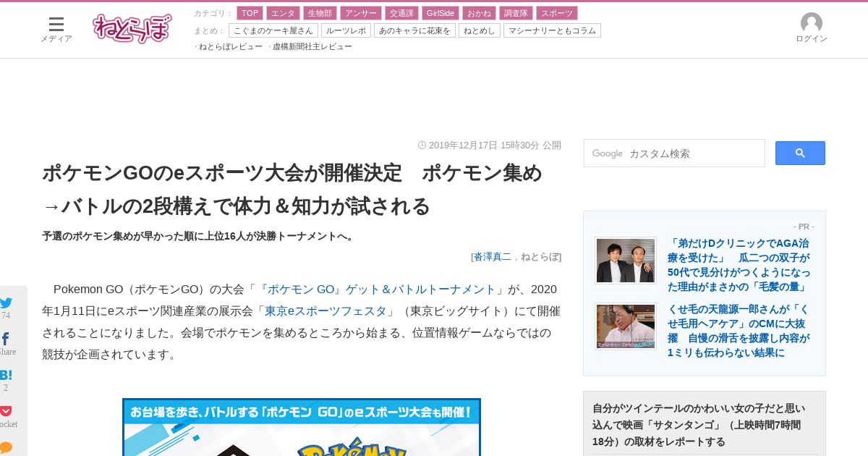This screenshot has height=456, width=868.
Task: Open マシーナリーともコラム summary link
Action: [x=552, y=30]
